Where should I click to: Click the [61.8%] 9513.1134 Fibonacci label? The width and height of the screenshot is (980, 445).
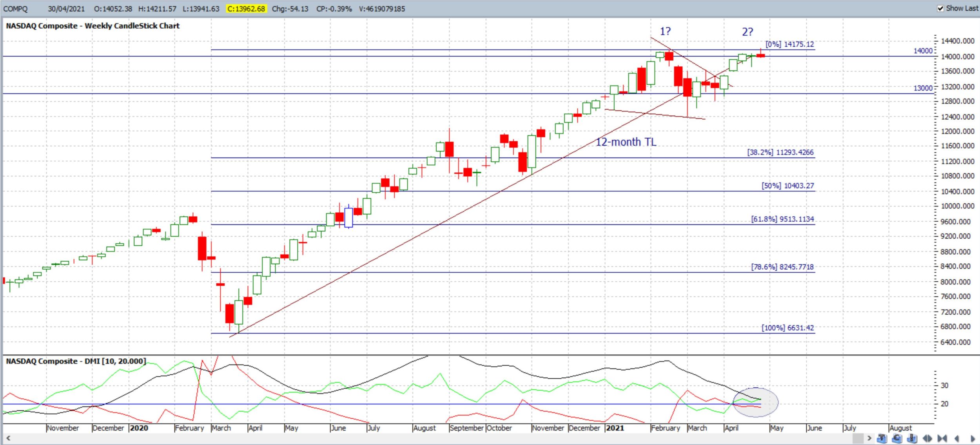coord(782,219)
